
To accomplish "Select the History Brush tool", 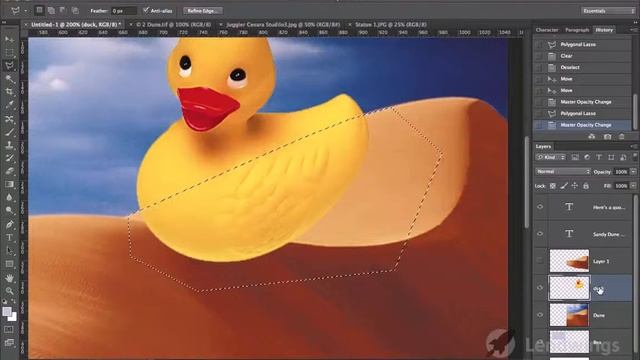I will [9, 158].
